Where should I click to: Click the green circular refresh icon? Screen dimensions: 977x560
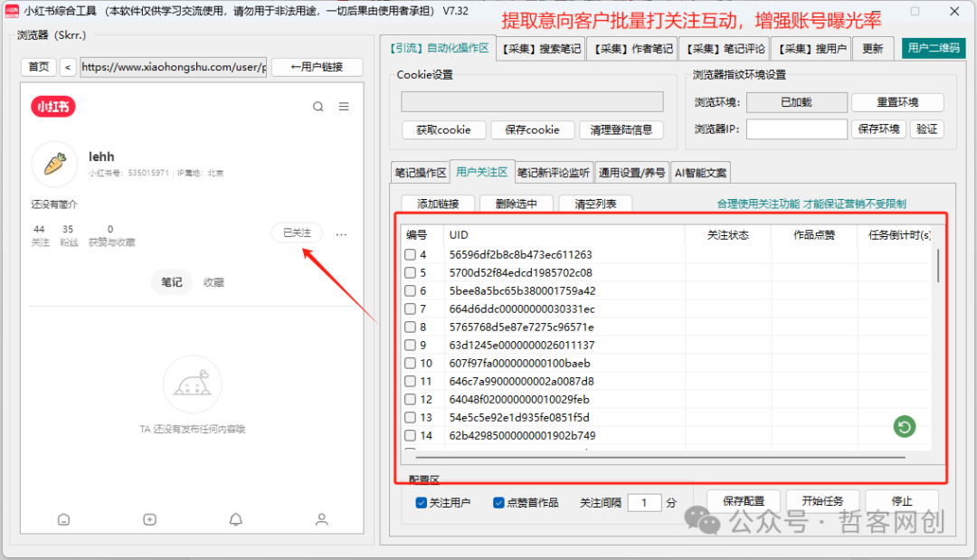[904, 427]
